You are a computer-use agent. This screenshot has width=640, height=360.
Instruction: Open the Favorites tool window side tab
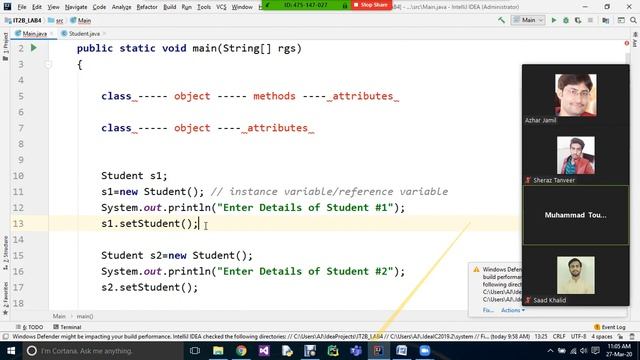[5, 298]
